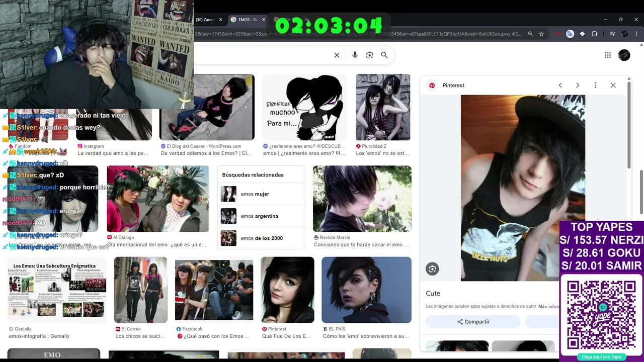The width and height of the screenshot is (644, 362).
Task: Open Google Translate extension icon
Action: pyautogui.click(x=570, y=34)
